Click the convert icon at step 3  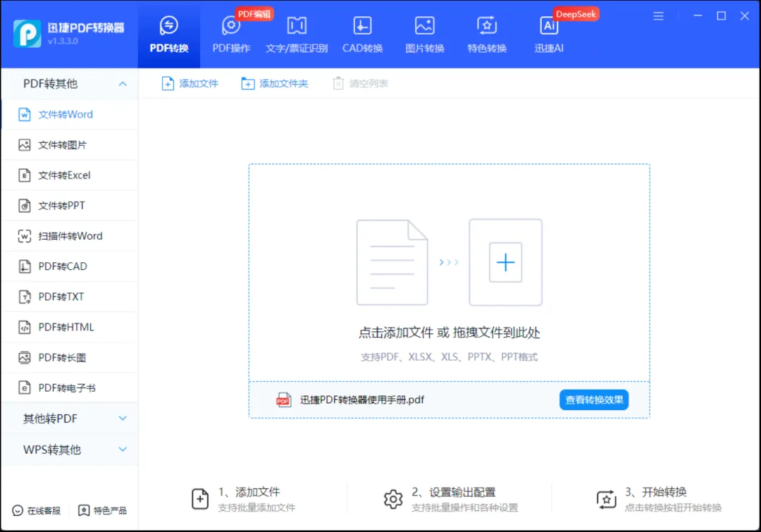pyautogui.click(x=606, y=499)
